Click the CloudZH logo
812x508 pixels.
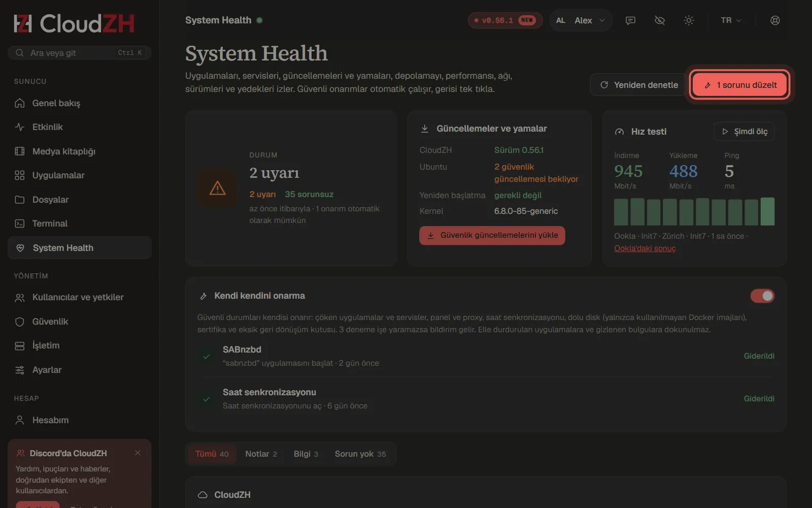[x=74, y=23]
